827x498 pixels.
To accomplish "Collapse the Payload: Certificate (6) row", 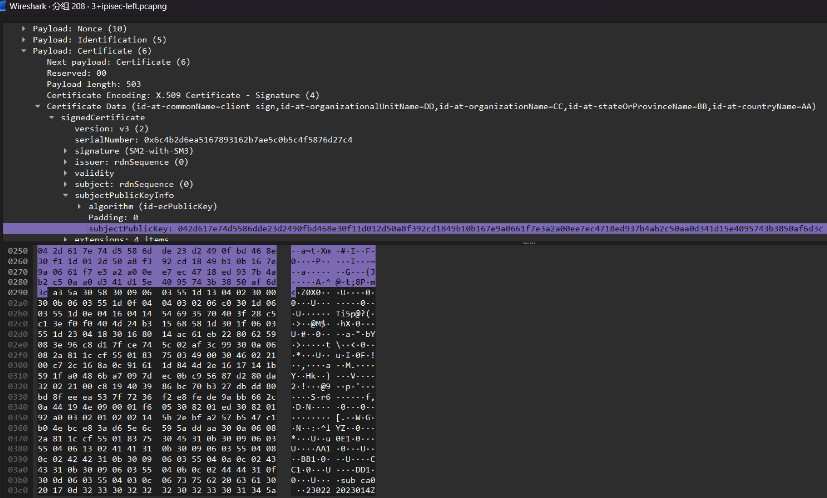I will (24, 51).
